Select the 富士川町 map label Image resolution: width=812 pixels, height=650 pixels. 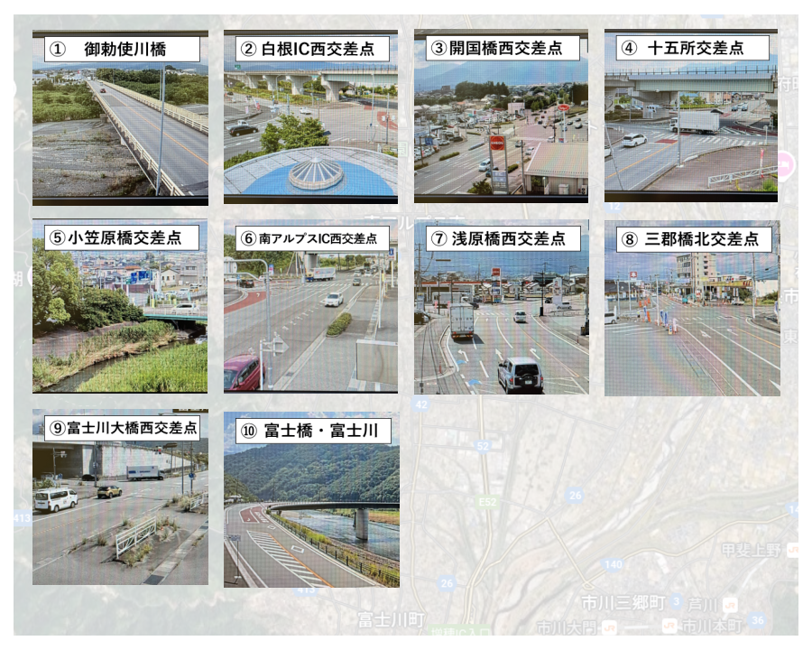point(390,620)
